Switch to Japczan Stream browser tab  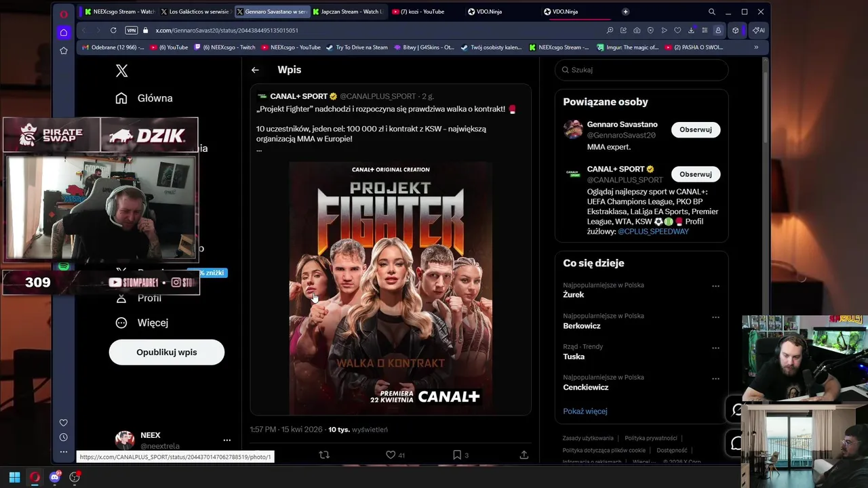[x=347, y=12]
